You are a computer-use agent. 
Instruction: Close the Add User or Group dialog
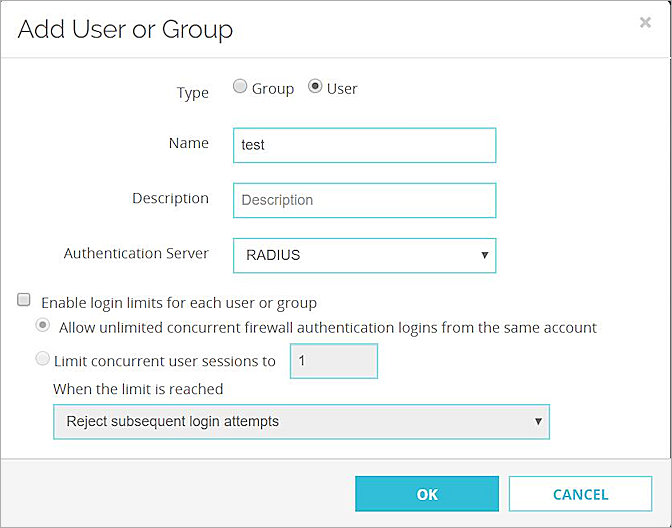pos(645,23)
